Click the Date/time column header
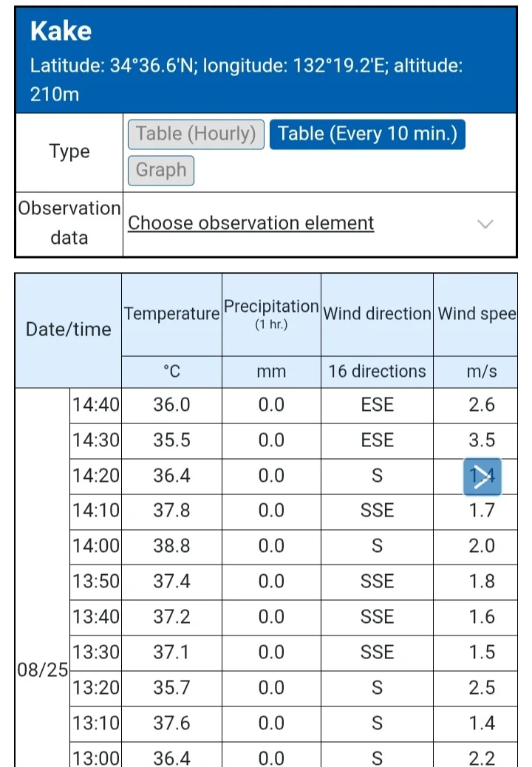Image resolution: width=532 pixels, height=767 pixels. [x=69, y=330]
